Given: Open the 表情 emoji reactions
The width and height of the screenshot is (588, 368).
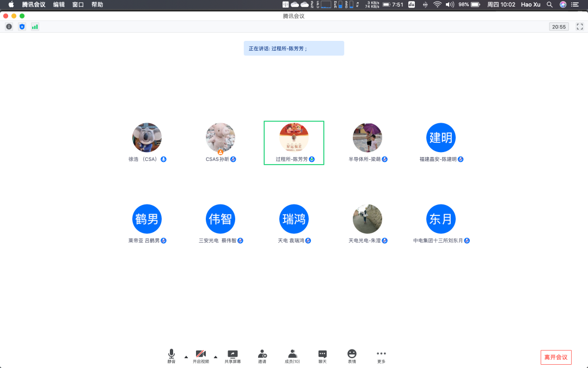Looking at the screenshot, I should click(x=352, y=356).
